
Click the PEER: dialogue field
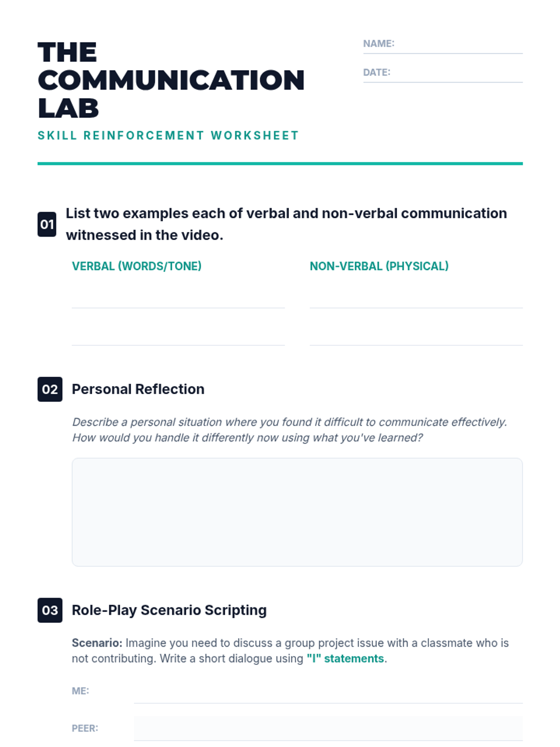328,728
